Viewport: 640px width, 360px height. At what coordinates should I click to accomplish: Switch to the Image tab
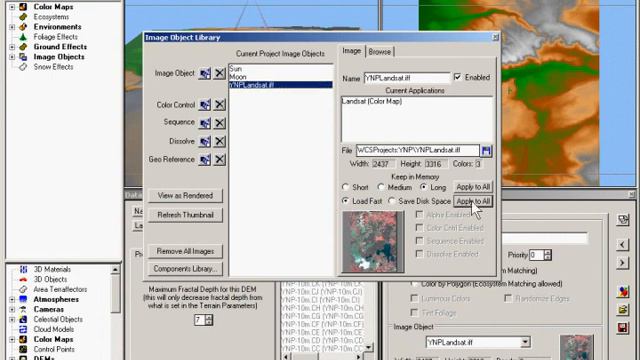tap(351, 51)
